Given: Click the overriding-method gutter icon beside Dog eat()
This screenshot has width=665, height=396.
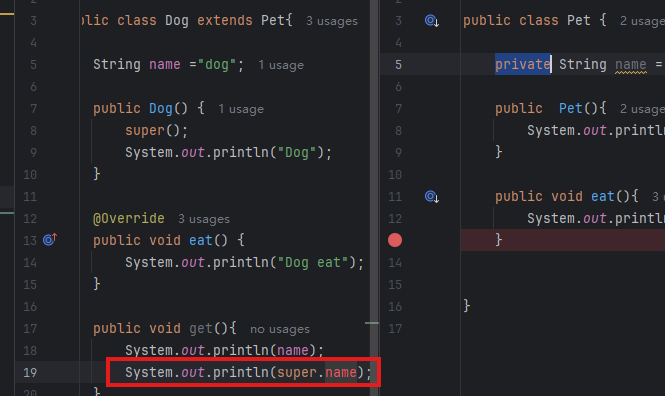Looking at the screenshot, I should 50,240.
